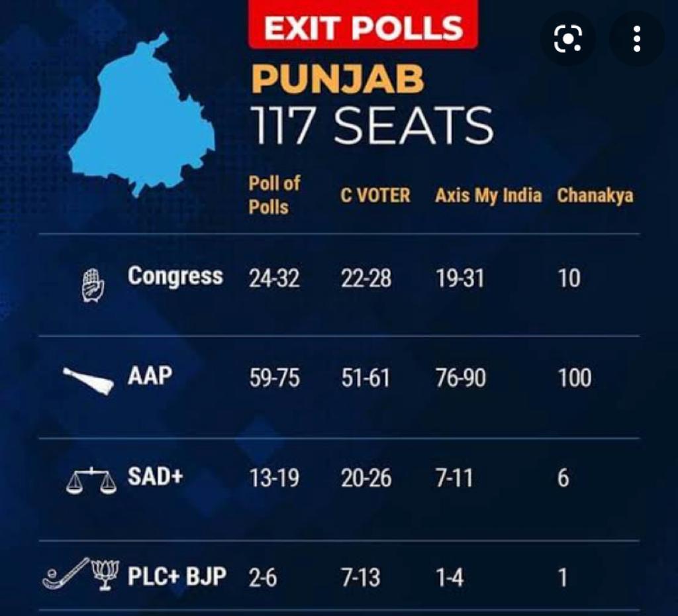Click the PUNJAB heading text
The image size is (678, 616).
[x=338, y=81]
